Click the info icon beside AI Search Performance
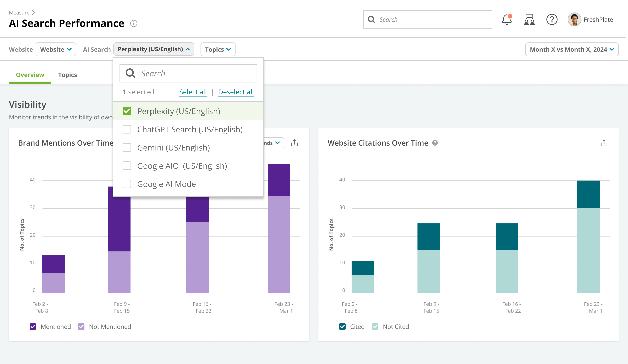628x364 pixels. click(x=134, y=23)
